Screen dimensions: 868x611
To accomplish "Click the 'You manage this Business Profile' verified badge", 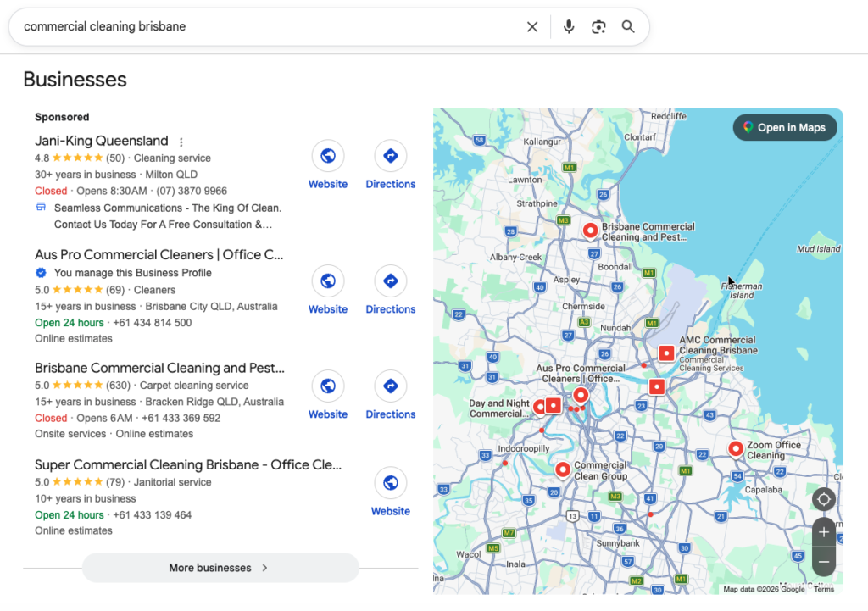I will pos(41,273).
